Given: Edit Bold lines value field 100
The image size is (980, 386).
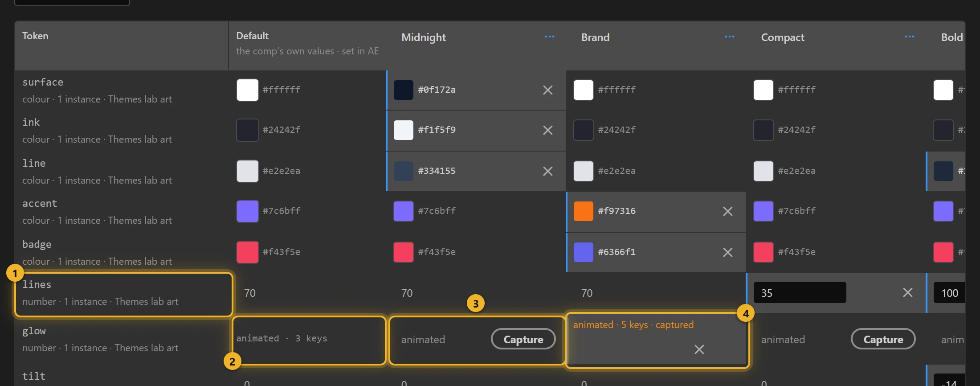Looking at the screenshot, I should 949,292.
